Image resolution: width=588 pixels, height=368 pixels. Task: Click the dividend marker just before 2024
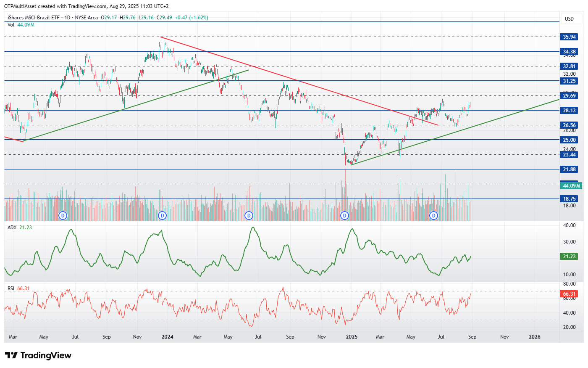tap(162, 216)
